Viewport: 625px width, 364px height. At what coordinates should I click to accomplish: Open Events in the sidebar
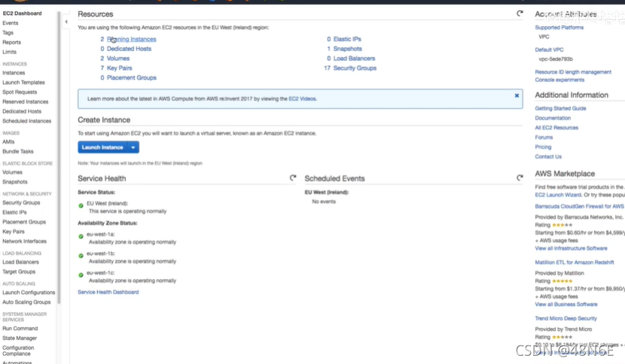click(11, 23)
